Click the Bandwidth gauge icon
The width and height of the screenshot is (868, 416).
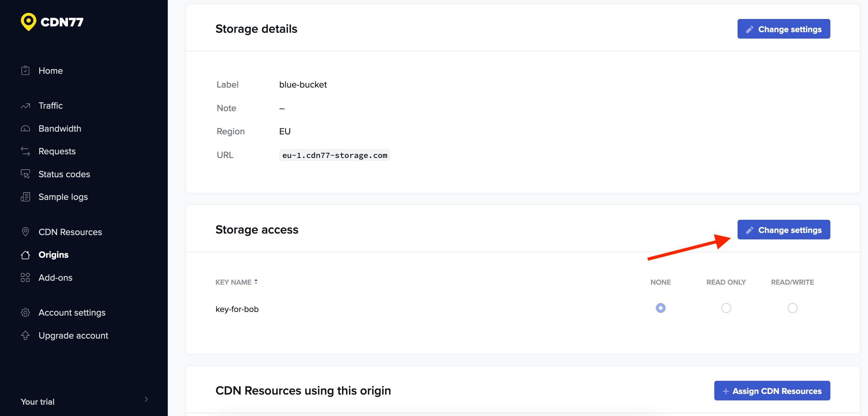coord(25,129)
